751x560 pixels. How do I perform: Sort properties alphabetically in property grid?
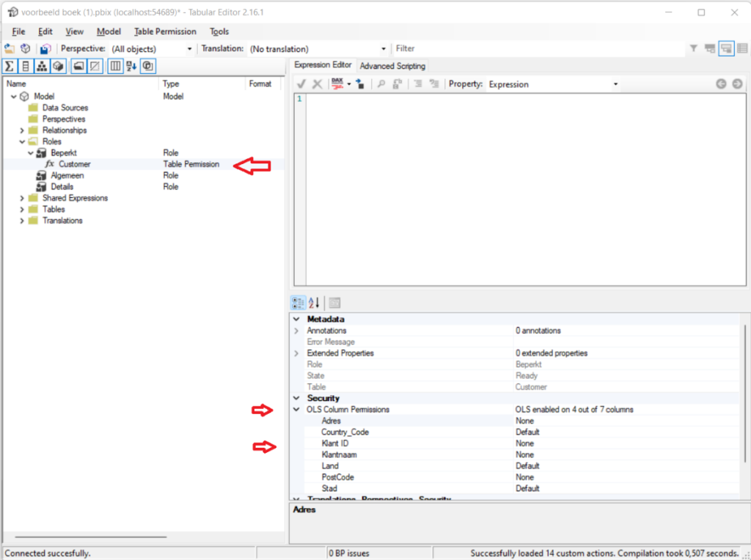pos(314,303)
